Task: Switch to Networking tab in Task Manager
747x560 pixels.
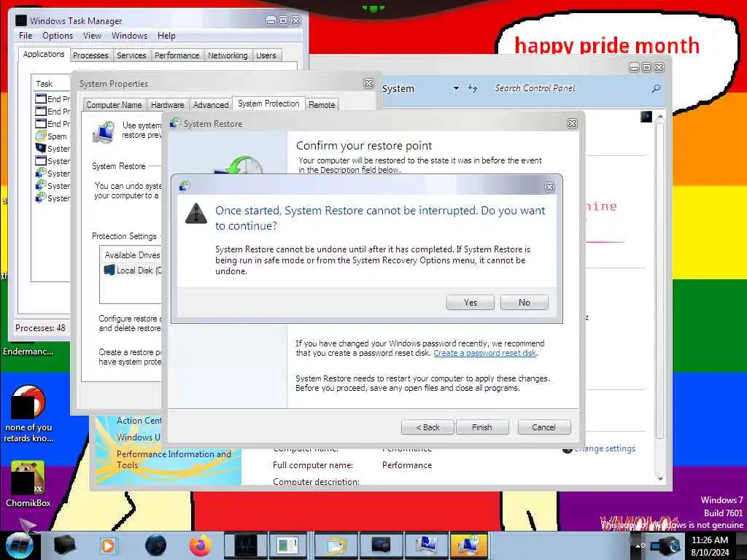Action: click(x=228, y=55)
